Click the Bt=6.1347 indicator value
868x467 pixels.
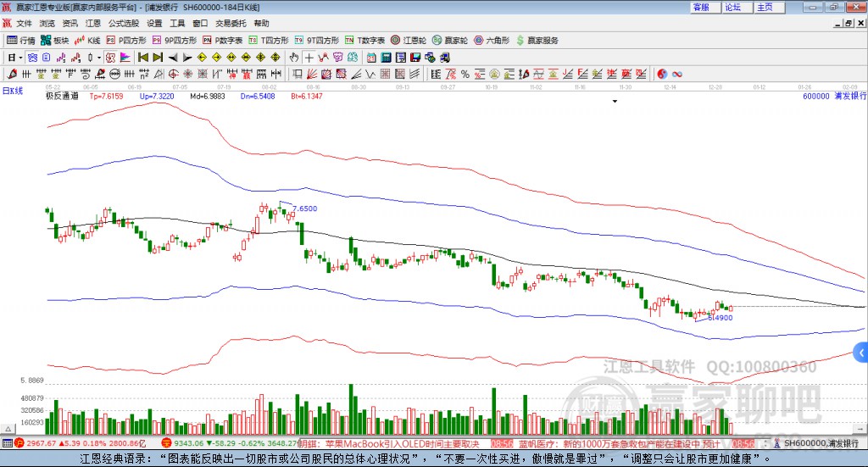[307, 96]
